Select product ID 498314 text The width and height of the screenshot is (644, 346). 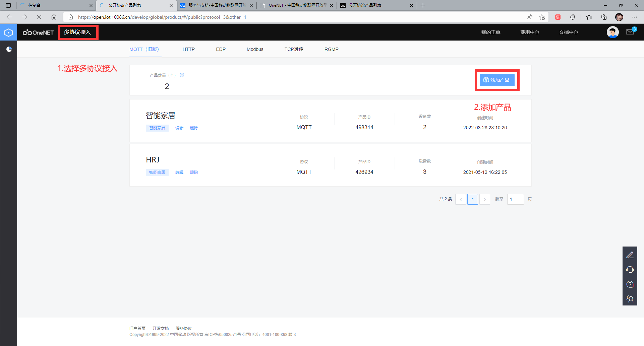pyautogui.click(x=364, y=127)
